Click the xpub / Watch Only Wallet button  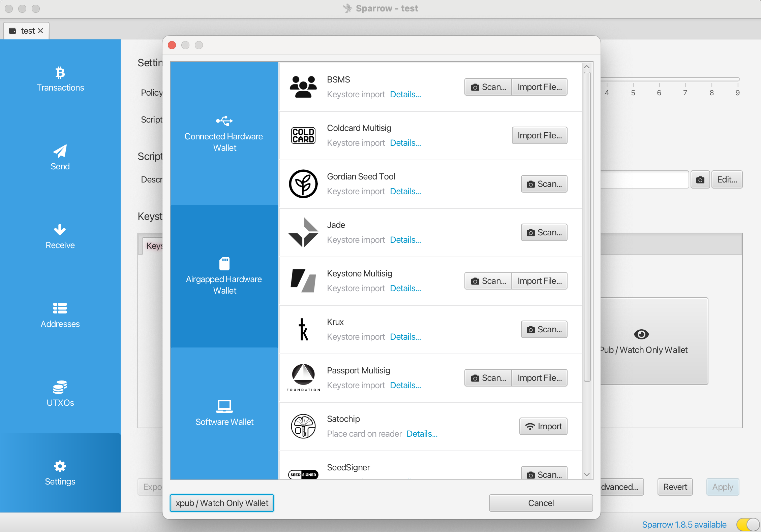(x=222, y=503)
